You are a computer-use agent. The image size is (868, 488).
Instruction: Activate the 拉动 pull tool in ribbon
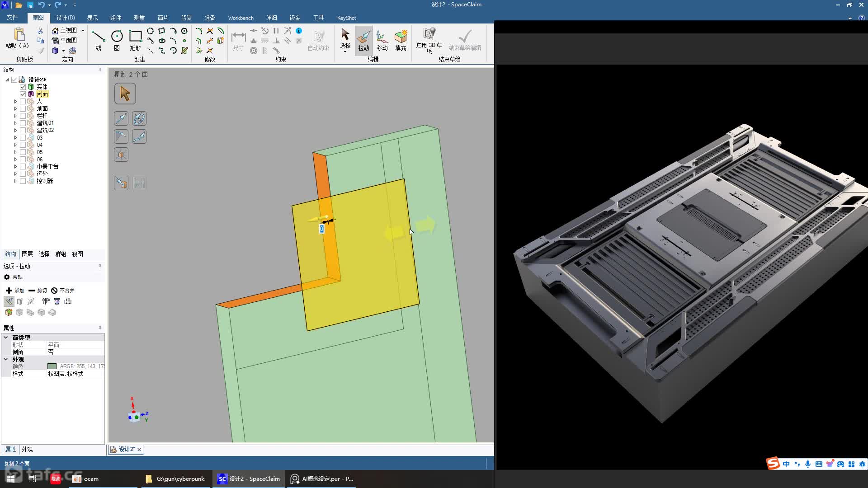363,40
